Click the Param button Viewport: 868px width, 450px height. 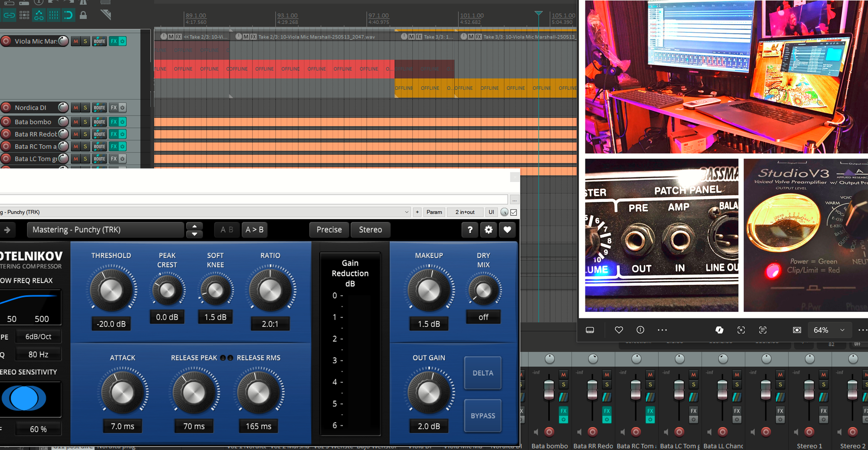tap(434, 212)
